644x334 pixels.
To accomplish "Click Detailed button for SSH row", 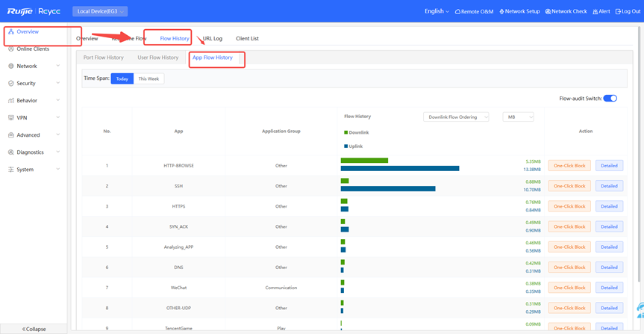I will [609, 186].
